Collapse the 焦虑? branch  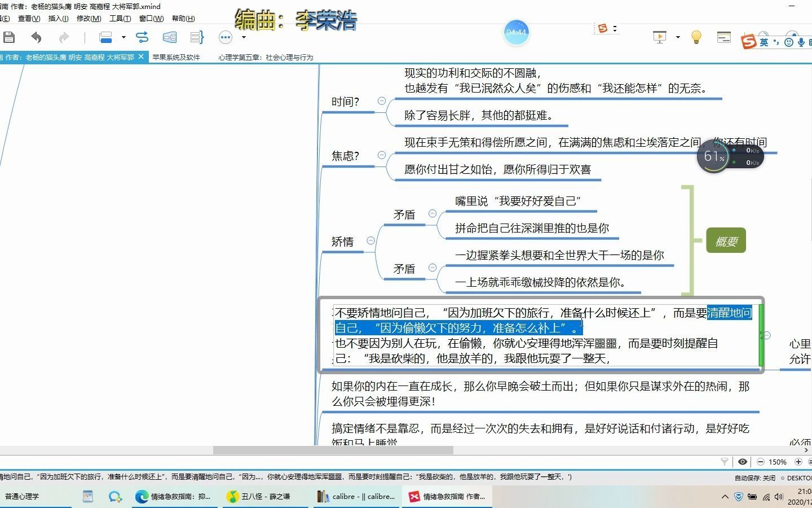(382, 155)
